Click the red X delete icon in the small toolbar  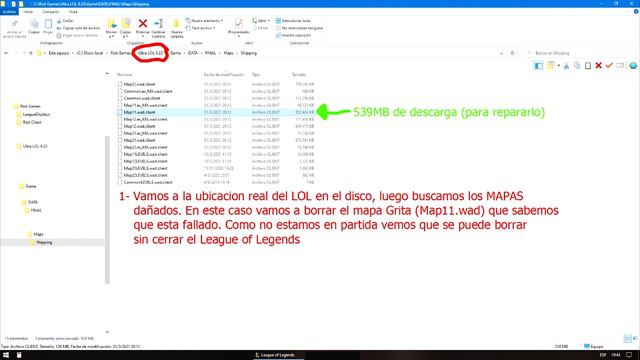click(x=598, y=65)
